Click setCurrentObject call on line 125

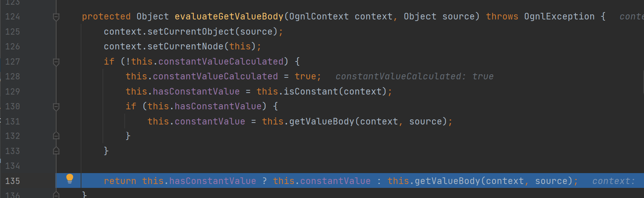coord(191,32)
